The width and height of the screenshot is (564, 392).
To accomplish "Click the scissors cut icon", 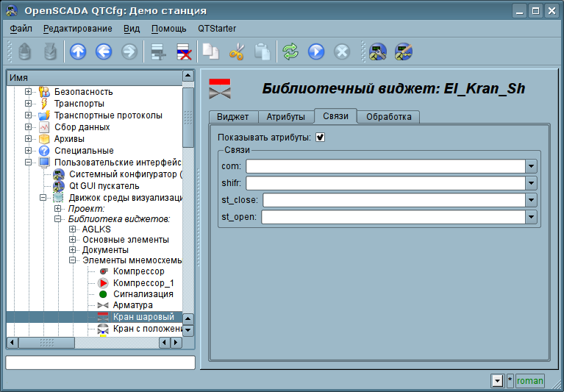I will [x=237, y=51].
